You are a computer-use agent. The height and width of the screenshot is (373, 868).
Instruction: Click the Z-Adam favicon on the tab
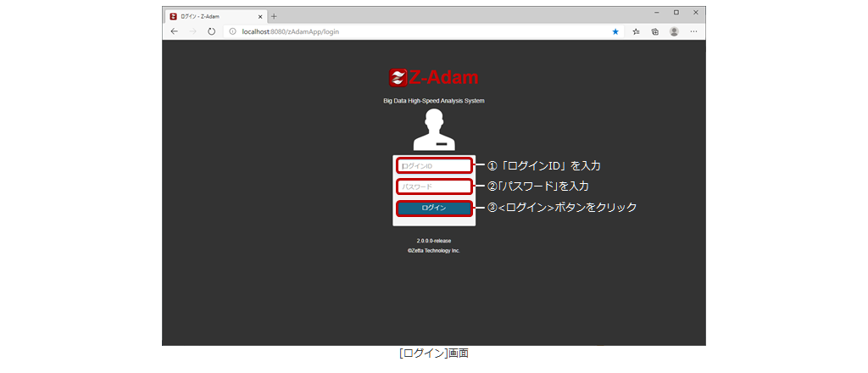tap(173, 17)
